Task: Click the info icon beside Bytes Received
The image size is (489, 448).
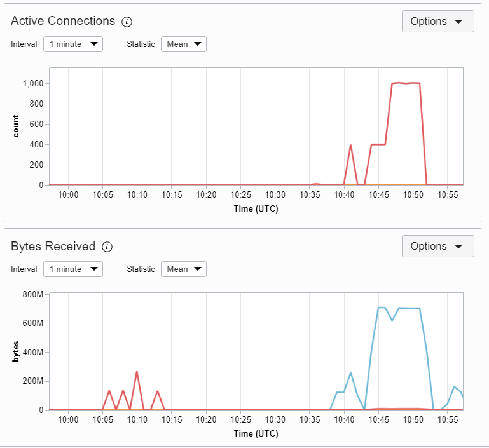Action: coord(107,247)
